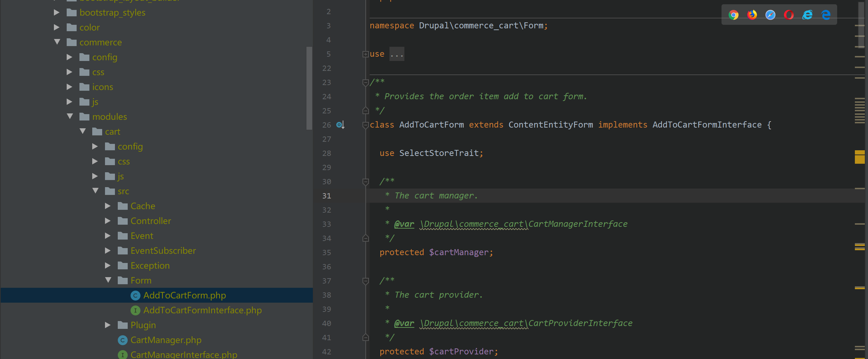Click ContentEntityForm class name in code
Viewport: 868px width, 359px height.
pyautogui.click(x=551, y=125)
